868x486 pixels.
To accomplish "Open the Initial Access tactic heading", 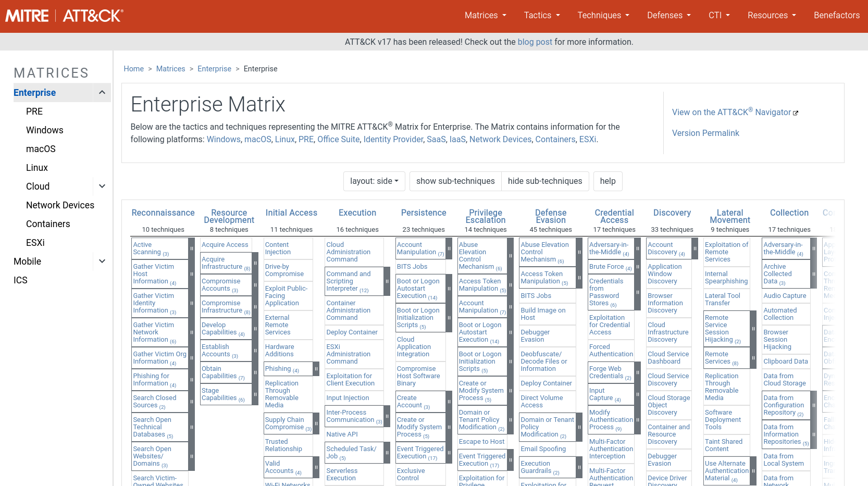I will (x=291, y=213).
